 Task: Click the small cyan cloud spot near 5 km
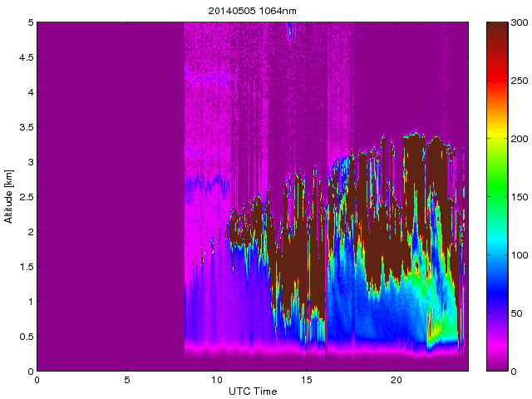click(x=290, y=30)
